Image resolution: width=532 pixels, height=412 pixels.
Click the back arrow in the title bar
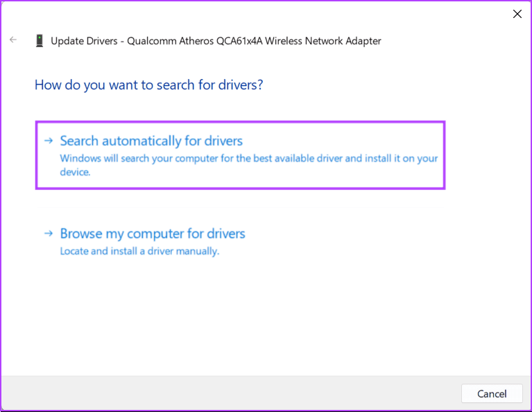[x=13, y=40]
